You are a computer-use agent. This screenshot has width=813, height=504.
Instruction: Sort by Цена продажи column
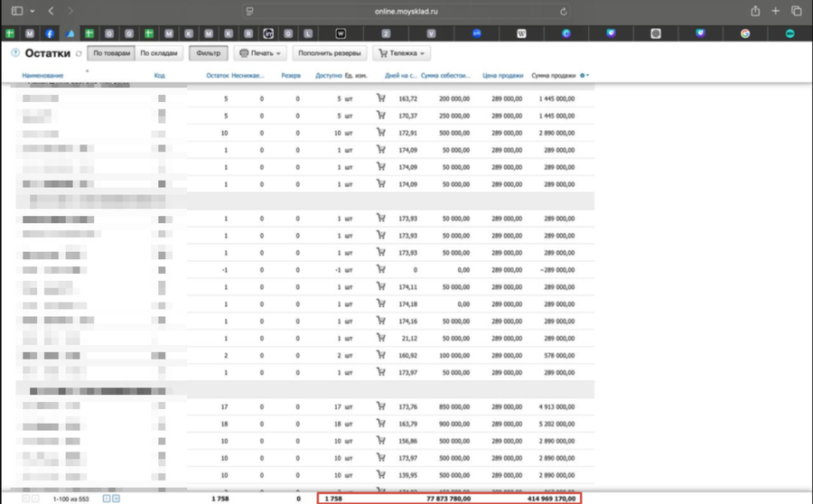coord(502,76)
